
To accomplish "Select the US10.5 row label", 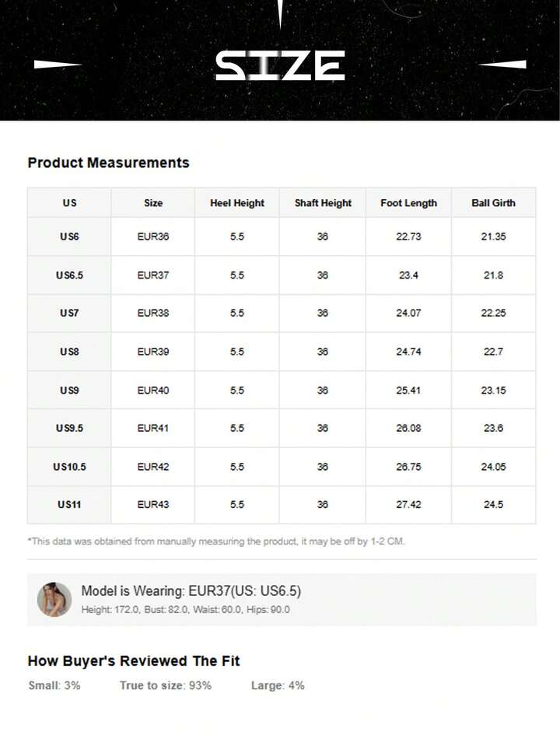I will [x=69, y=467].
